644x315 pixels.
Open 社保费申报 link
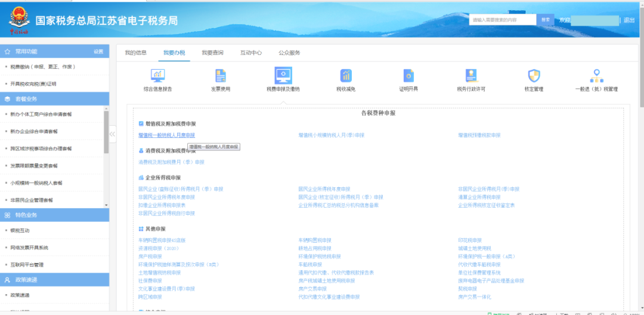[x=150, y=281]
